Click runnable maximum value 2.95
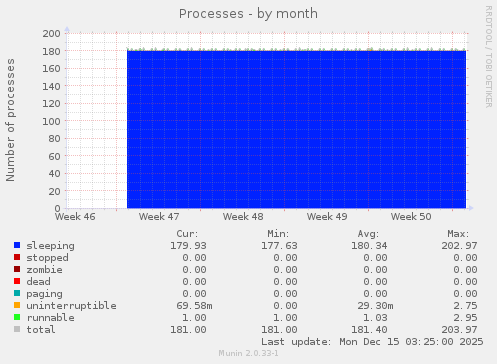Image resolution: width=497 pixels, height=364 pixels. 465,318
